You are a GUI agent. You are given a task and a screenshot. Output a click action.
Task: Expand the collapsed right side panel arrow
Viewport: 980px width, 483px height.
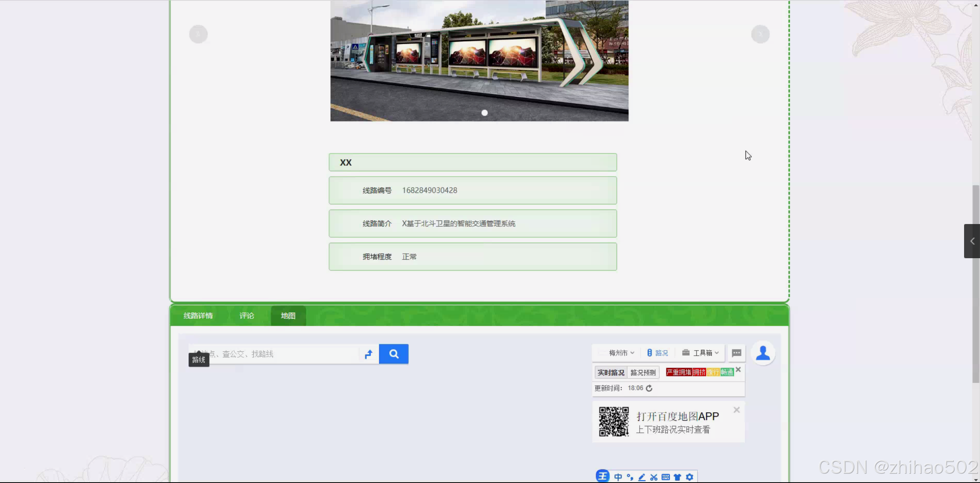pos(972,241)
